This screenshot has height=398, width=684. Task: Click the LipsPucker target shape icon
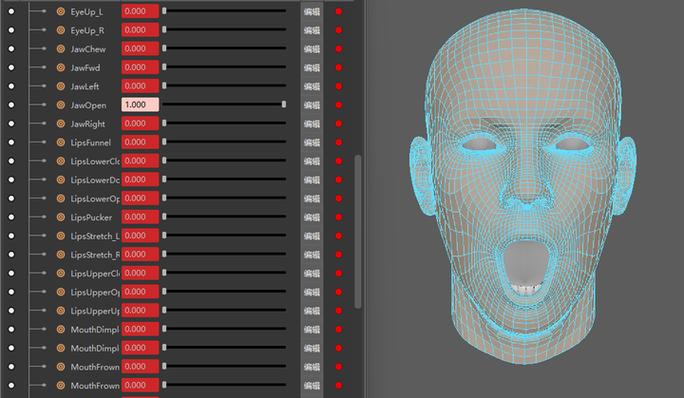coord(61,217)
